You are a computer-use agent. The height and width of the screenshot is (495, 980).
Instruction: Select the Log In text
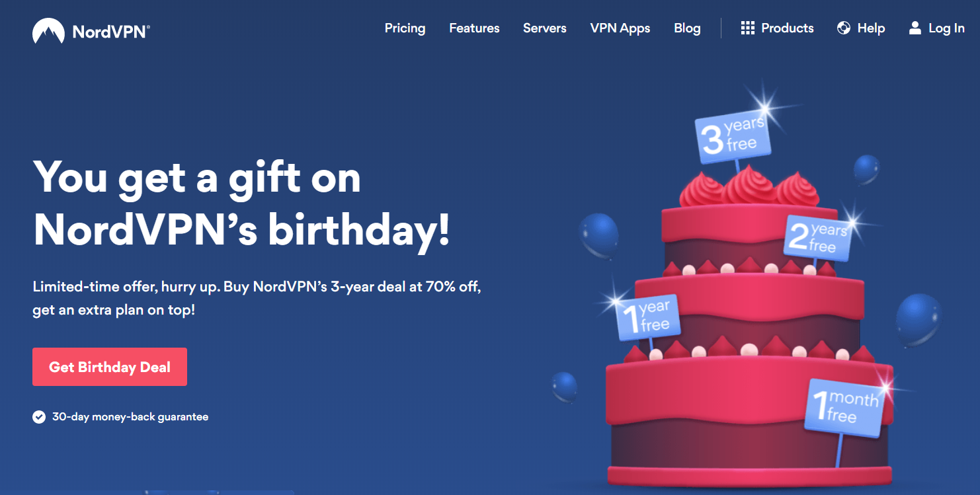pyautogui.click(x=946, y=28)
